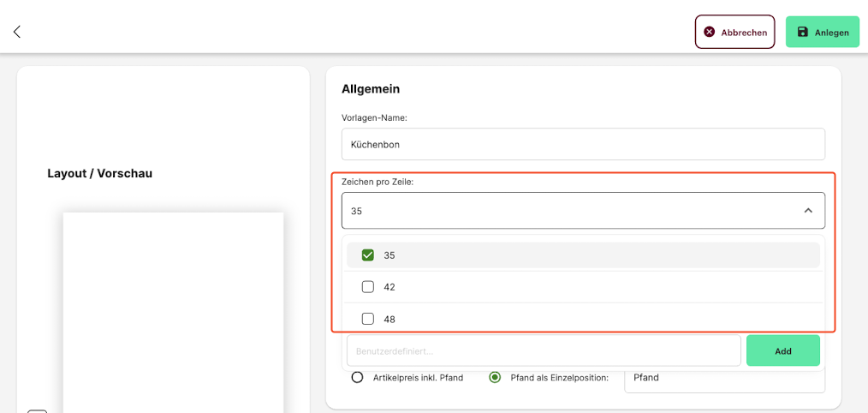The width and height of the screenshot is (868, 413).
Task: Focus the Vorlagen-Name field containing Küchenbon
Action: pyautogui.click(x=583, y=144)
